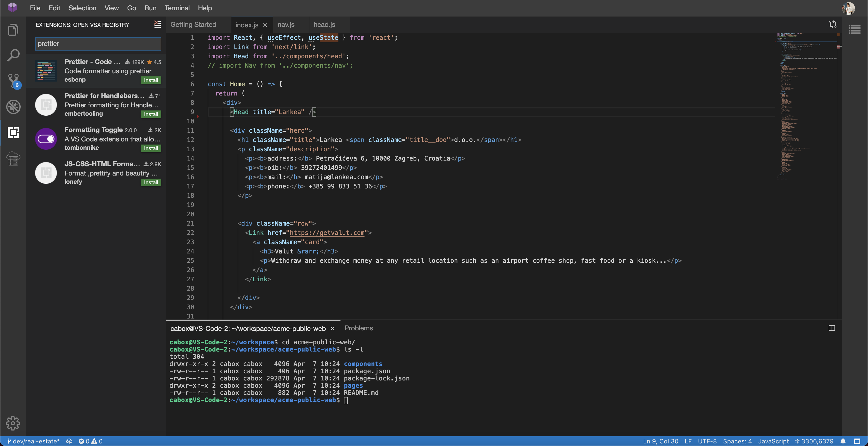Click Ln 9, Col 30 cursor position
This screenshot has width=868, height=446.
661,441
